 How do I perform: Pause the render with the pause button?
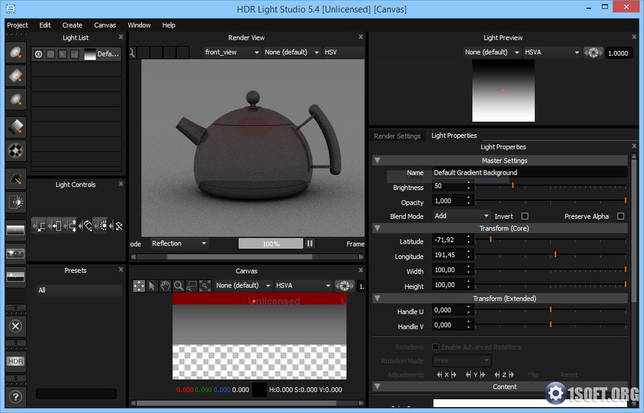click(310, 243)
